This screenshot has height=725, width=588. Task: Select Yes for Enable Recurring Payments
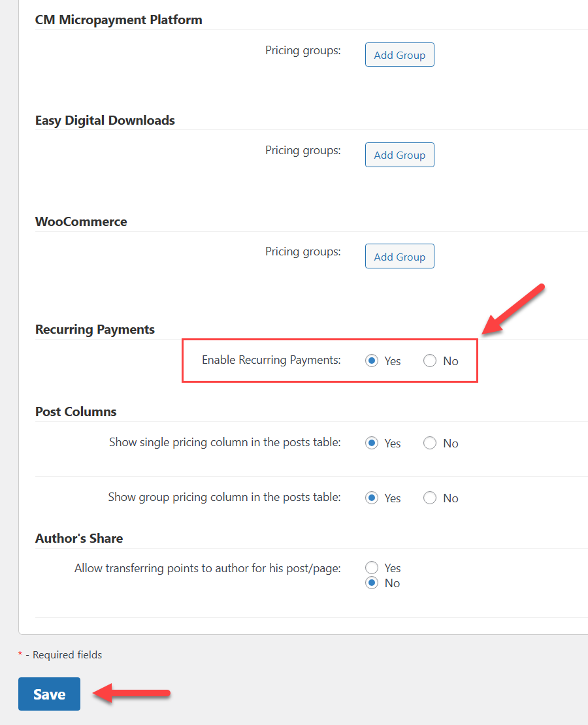tap(372, 361)
